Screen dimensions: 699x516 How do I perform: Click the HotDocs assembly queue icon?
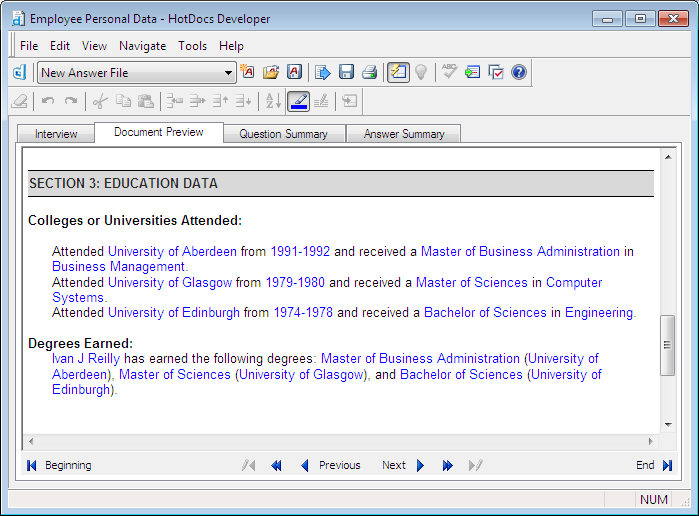[x=19, y=72]
